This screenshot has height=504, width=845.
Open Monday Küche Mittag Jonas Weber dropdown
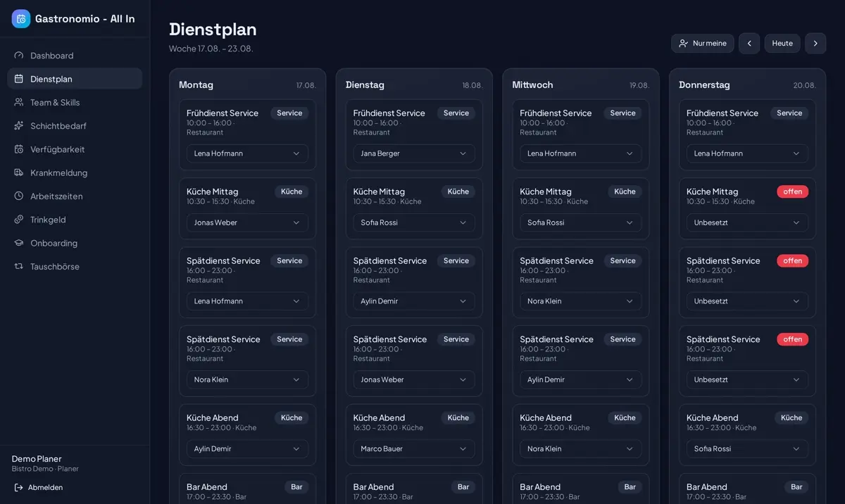point(247,222)
